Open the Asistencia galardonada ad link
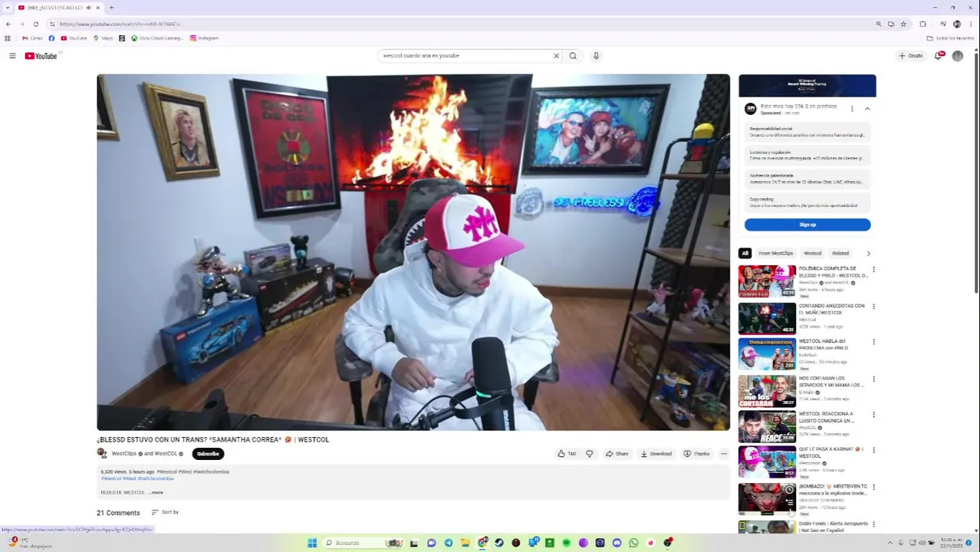Screen dimensions: 980x552 point(807,179)
